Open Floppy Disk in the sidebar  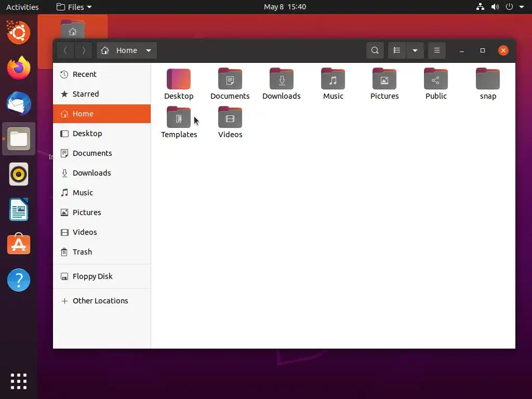(102, 276)
